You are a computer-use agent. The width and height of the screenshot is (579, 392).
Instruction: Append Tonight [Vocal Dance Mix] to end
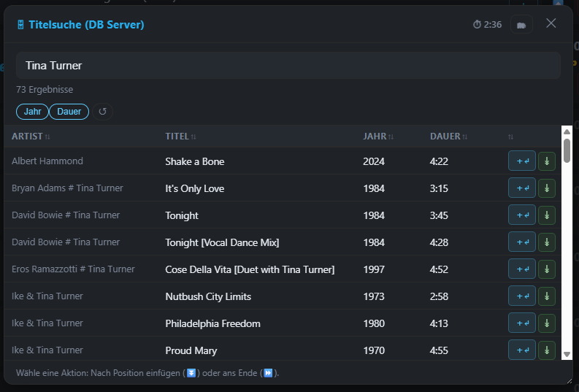coord(547,242)
